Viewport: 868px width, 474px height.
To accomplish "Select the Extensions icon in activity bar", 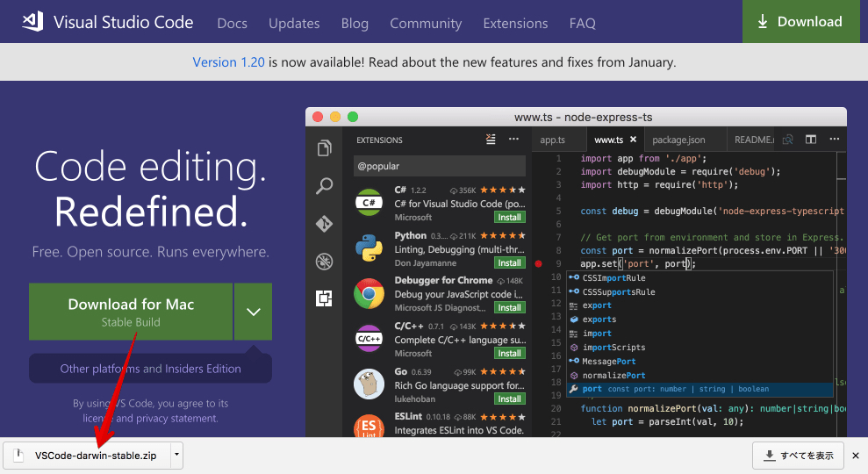I will (x=325, y=298).
